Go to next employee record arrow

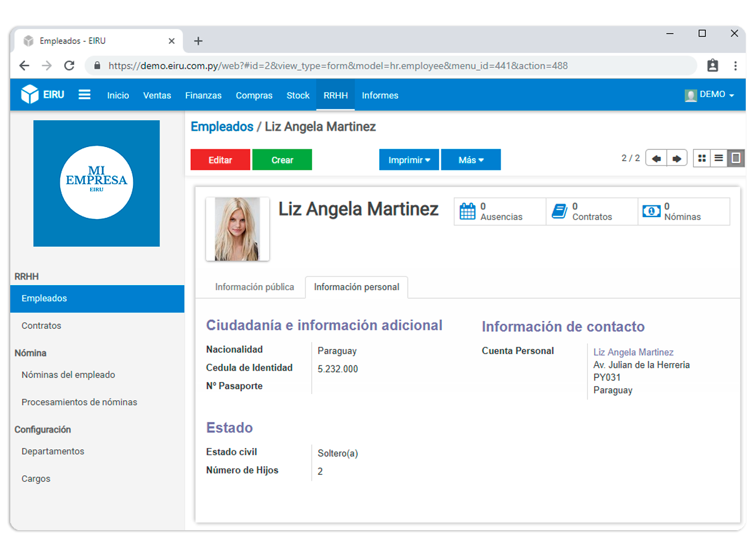(x=677, y=158)
